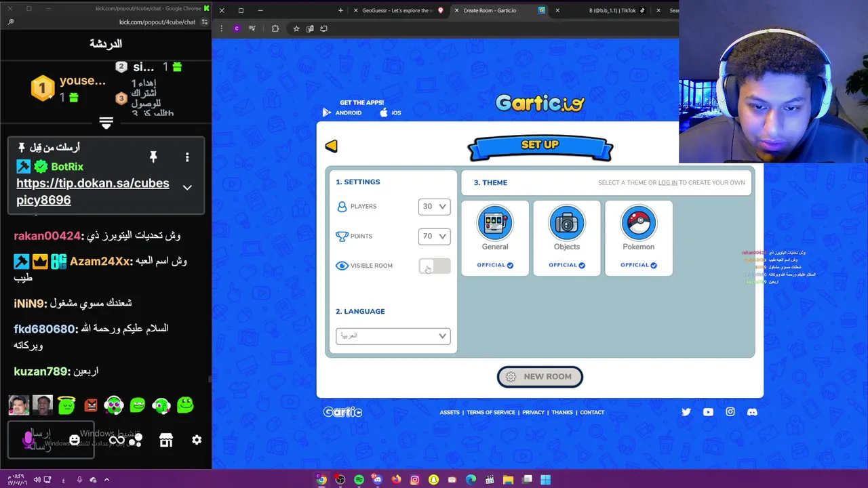
Task: Collapse the pinned message chevron
Action: 187,187
